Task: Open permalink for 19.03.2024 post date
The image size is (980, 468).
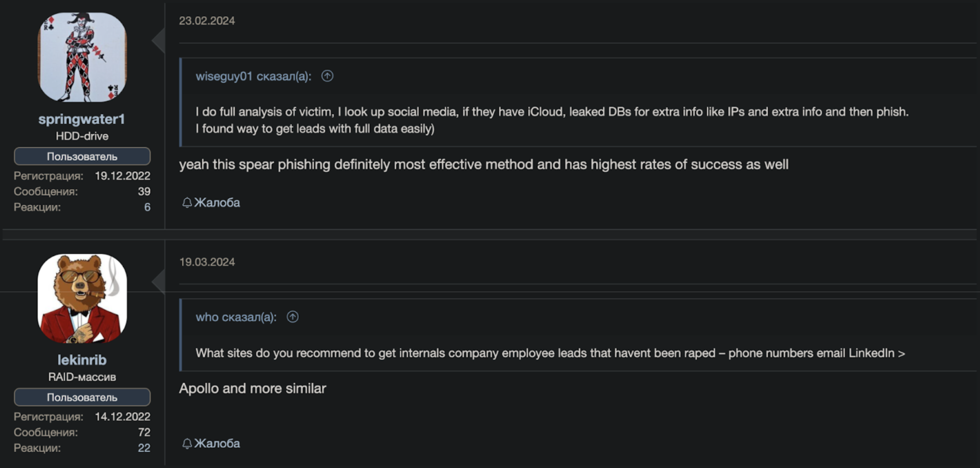Action: [x=207, y=262]
